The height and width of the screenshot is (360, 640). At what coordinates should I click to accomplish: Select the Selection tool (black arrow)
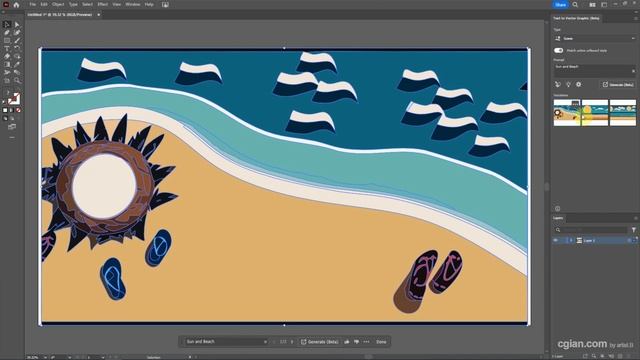click(7, 24)
